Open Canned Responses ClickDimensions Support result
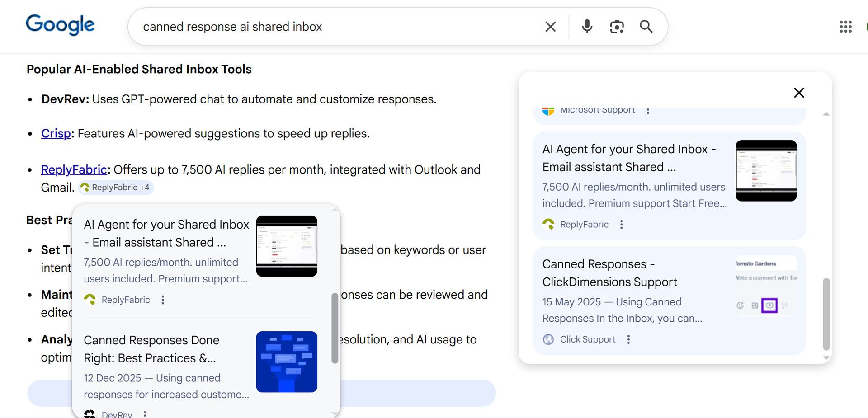Screen dimensions: 868x418 (609, 273)
